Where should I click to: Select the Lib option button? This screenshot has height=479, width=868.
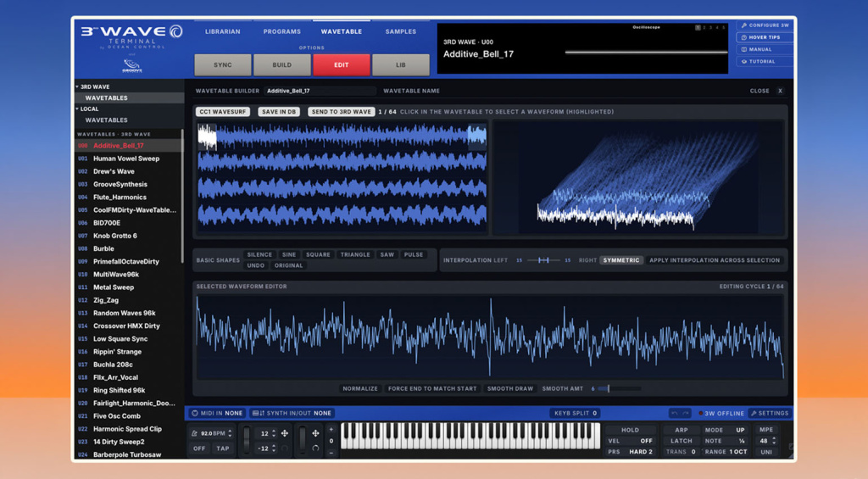click(401, 64)
